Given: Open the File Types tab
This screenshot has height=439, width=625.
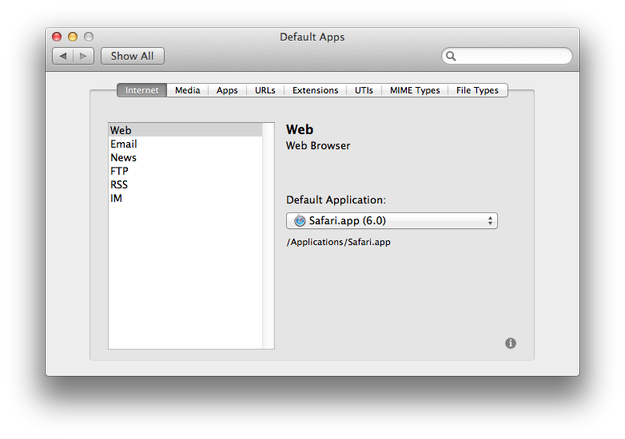Looking at the screenshot, I should (477, 90).
